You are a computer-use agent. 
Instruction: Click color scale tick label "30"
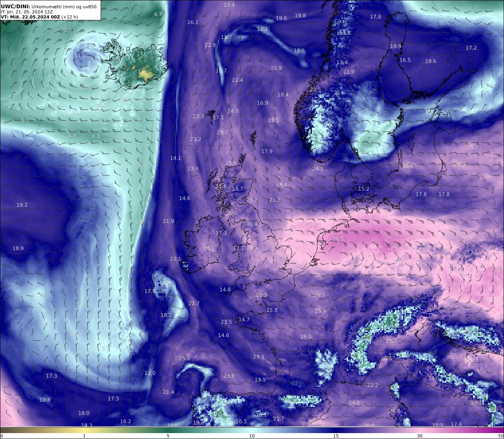tap(420, 436)
